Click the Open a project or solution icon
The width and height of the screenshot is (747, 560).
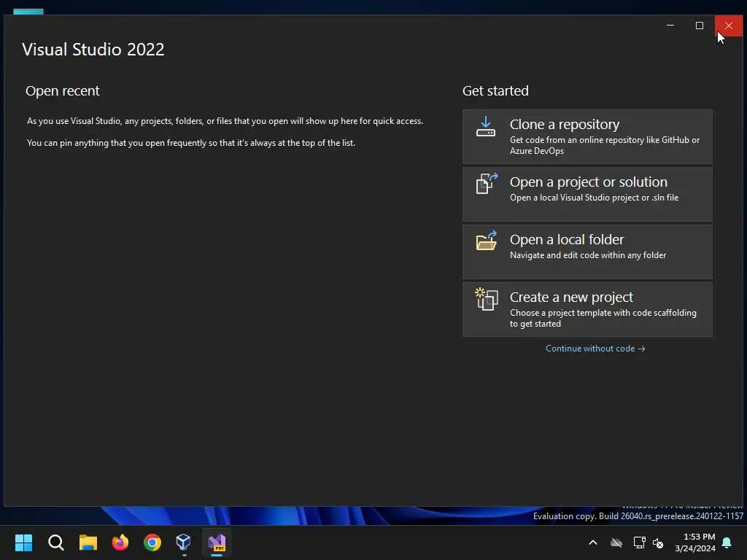point(487,183)
